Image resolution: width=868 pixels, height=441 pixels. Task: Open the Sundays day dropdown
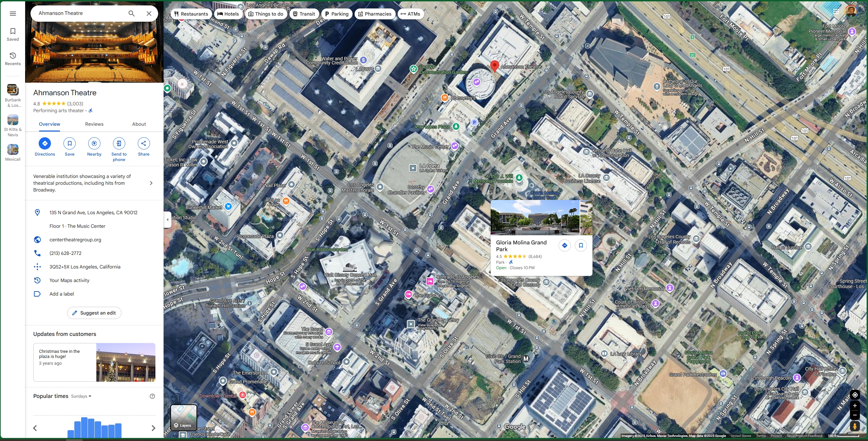click(x=81, y=396)
